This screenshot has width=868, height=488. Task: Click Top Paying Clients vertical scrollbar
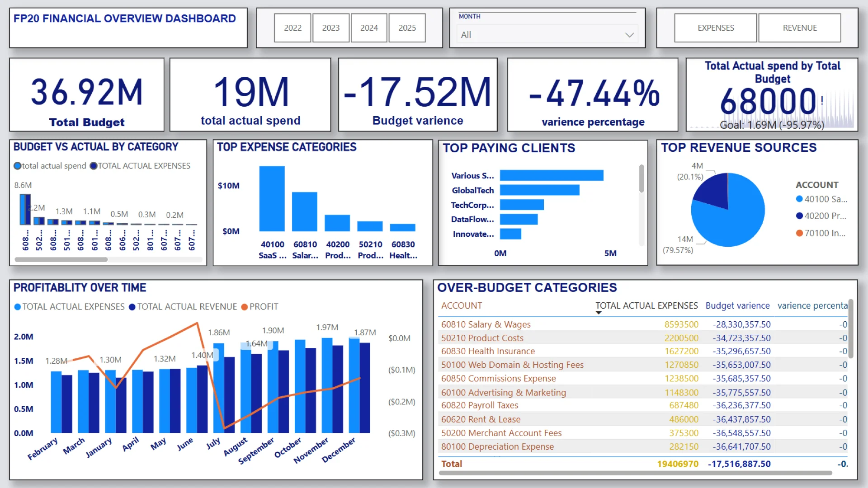(641, 179)
